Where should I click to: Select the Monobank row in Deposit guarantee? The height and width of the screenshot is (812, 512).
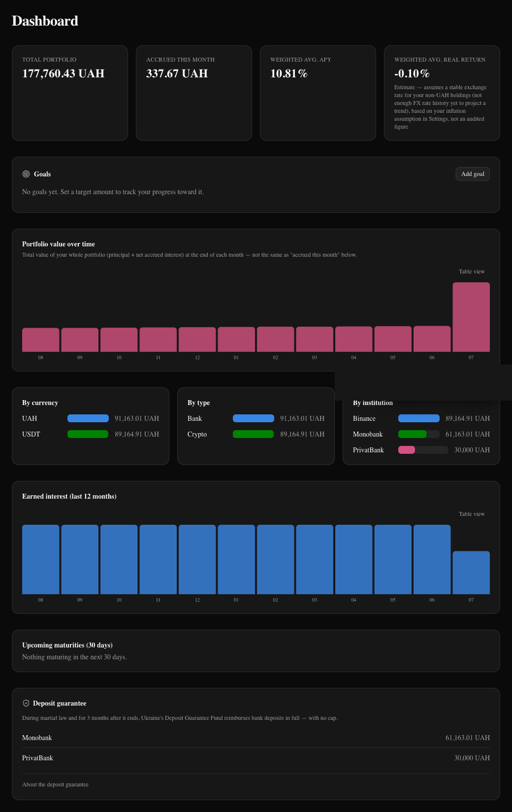click(x=256, y=738)
